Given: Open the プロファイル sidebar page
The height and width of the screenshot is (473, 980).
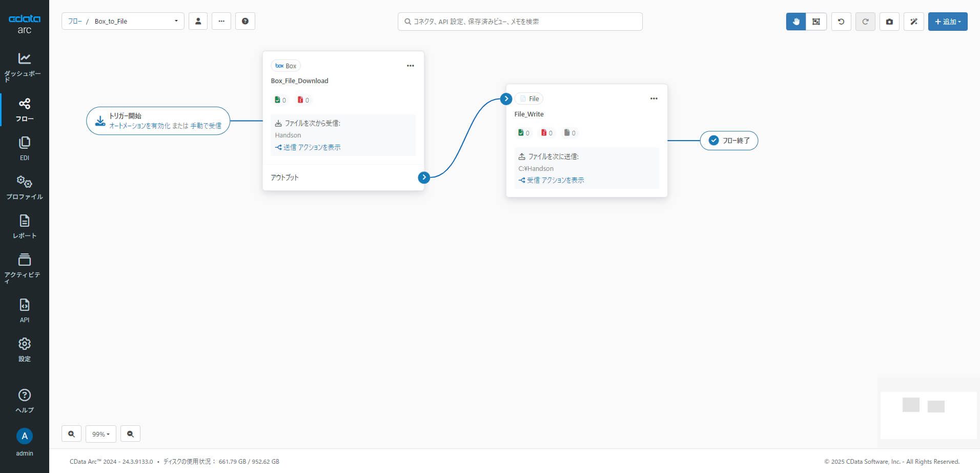Looking at the screenshot, I should [24, 187].
